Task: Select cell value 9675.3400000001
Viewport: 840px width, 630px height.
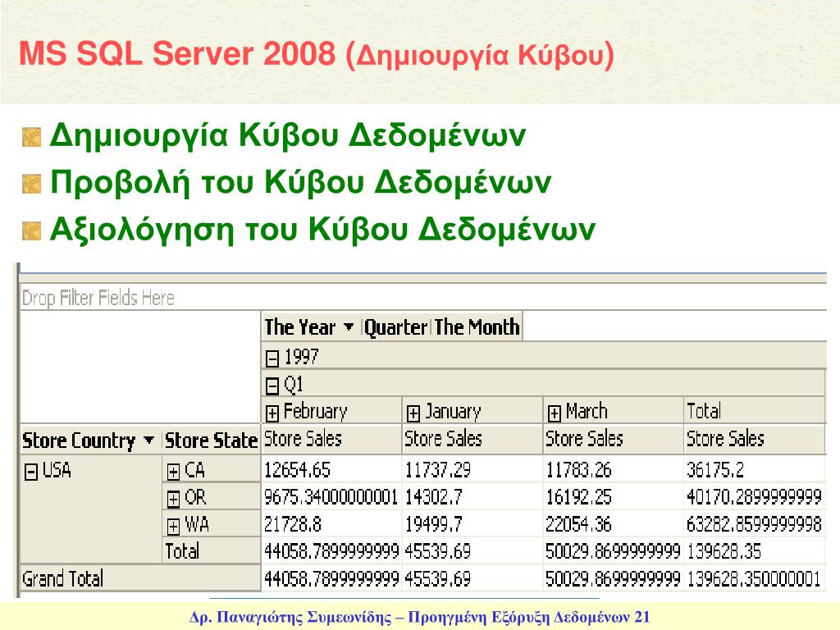Action: (x=331, y=497)
